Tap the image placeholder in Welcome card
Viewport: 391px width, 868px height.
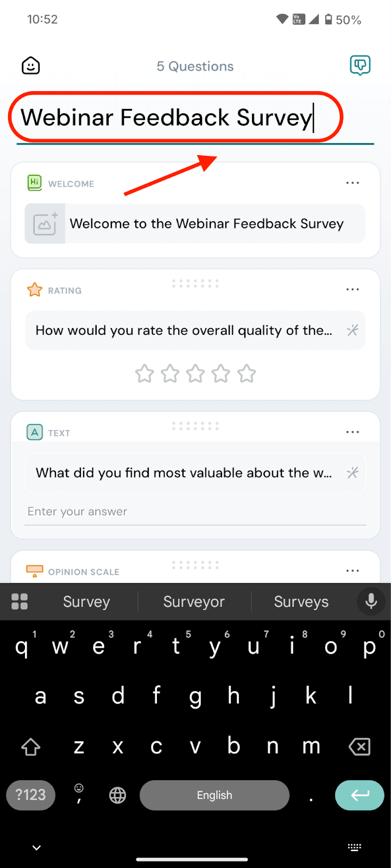[x=45, y=224]
